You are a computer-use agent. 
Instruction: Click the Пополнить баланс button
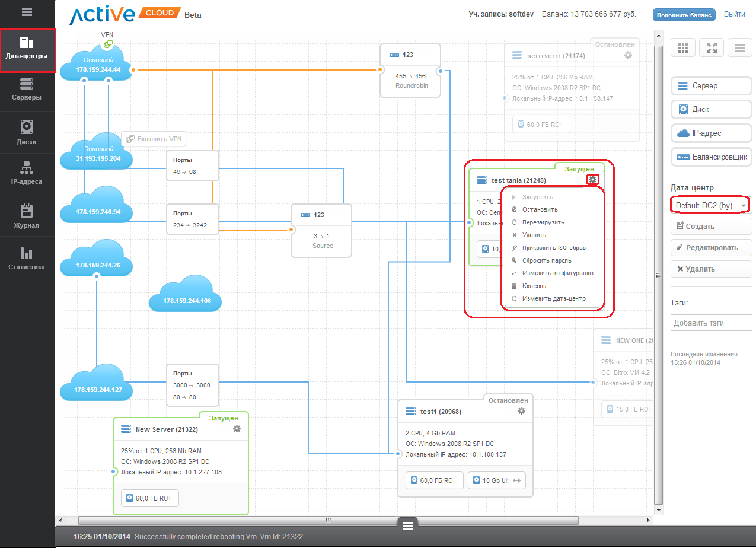click(x=684, y=14)
